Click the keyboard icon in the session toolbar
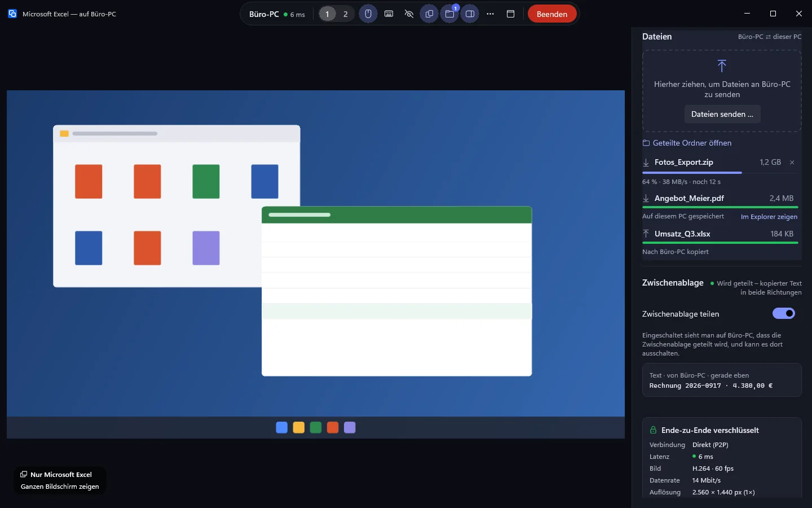 [389, 14]
